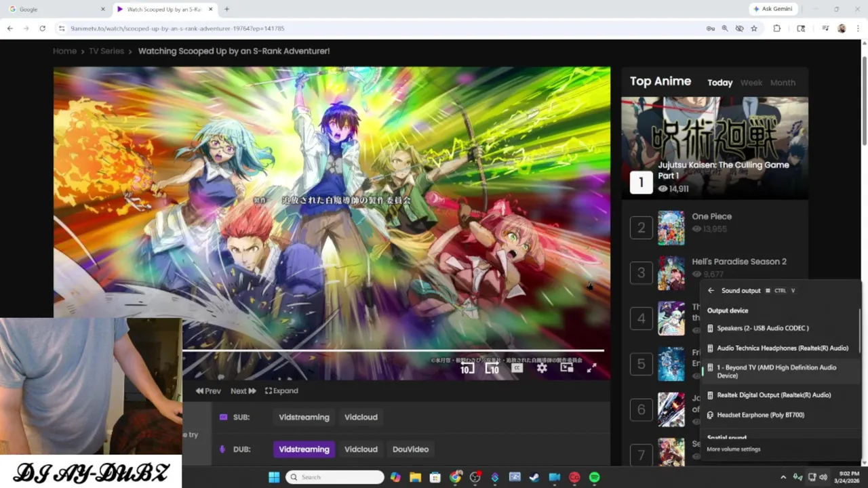Open Steam from taskbar
Image resolution: width=868 pixels, height=488 pixels.
534,477
